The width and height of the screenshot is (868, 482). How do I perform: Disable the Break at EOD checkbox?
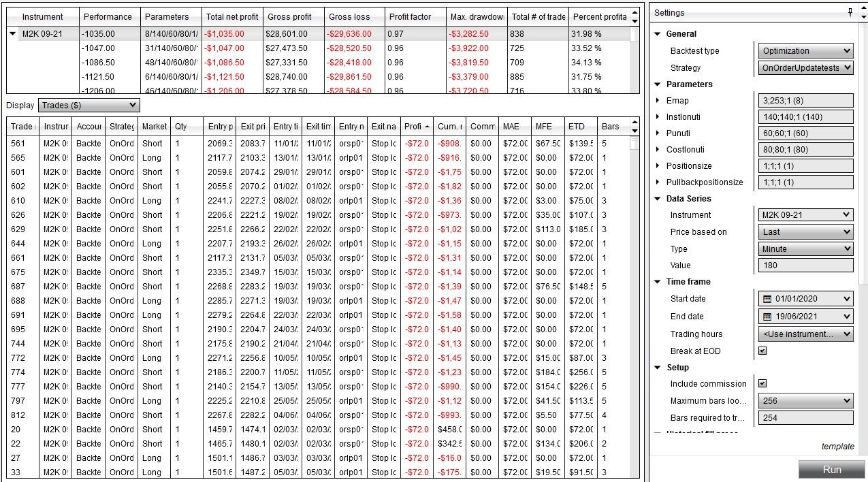[762, 351]
